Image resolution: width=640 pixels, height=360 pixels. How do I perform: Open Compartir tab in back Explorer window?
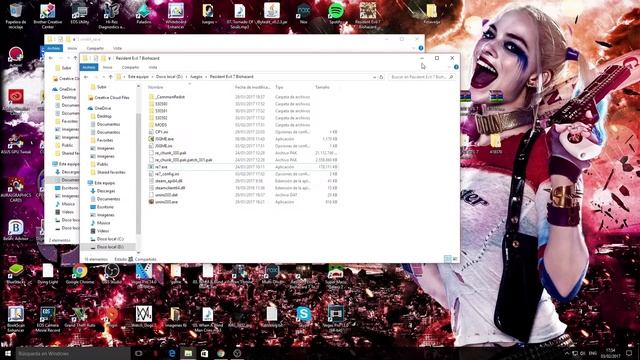95,48
